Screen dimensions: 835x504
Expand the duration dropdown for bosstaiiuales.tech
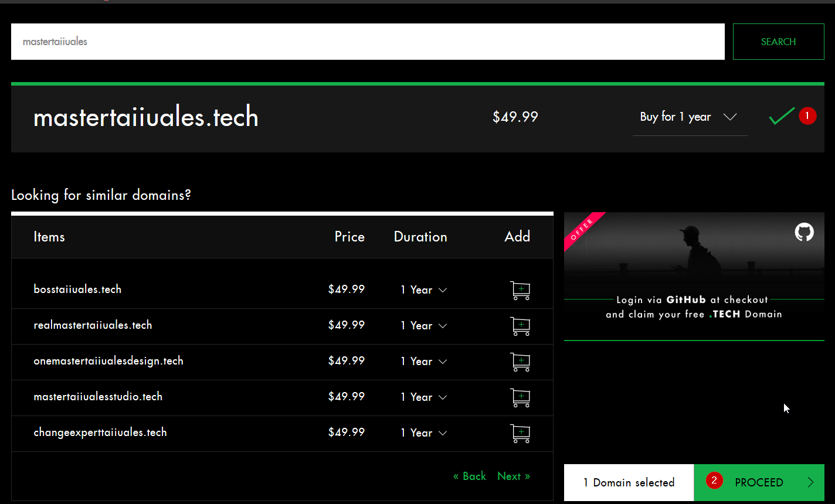[x=423, y=290]
